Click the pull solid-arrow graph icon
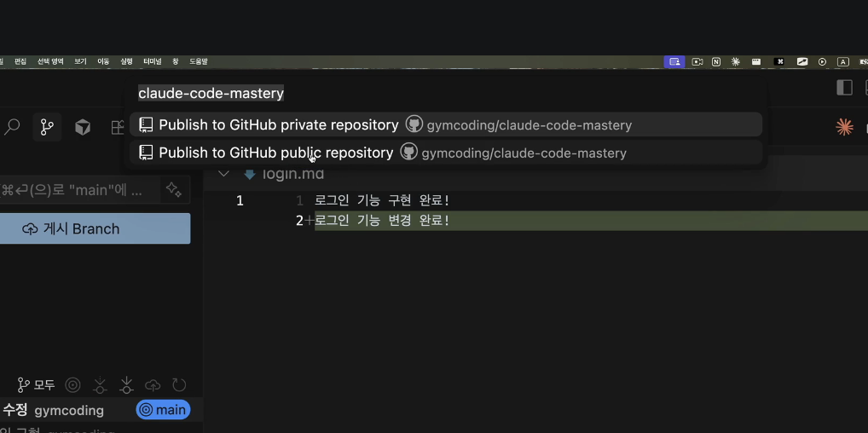 [126, 384]
